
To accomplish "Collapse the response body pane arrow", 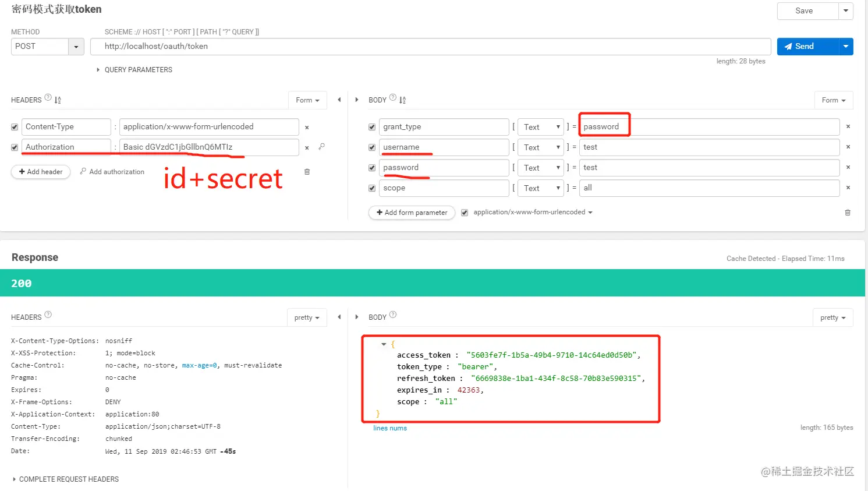I will click(357, 317).
